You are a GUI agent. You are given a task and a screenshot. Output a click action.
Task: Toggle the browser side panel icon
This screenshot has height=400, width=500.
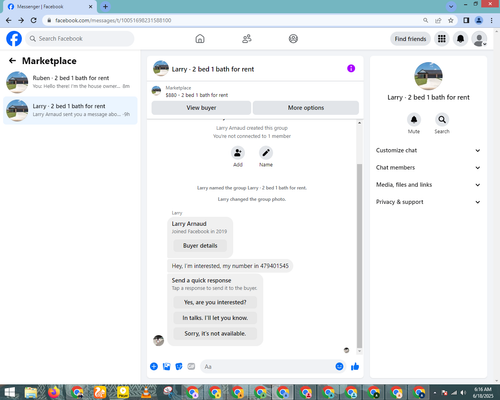[466, 20]
